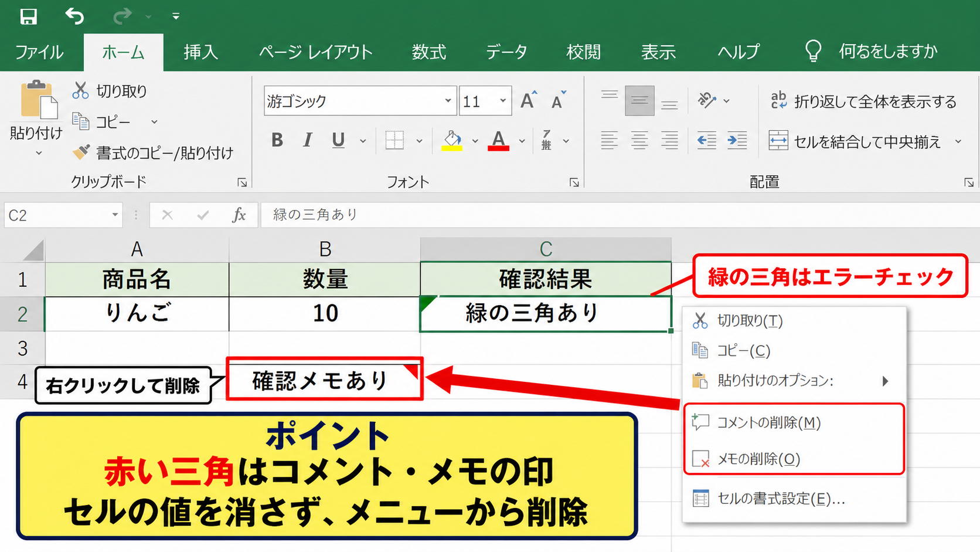Viewport: 980px width, 552px height.
Task: Click セルを結合して中央揃え merge button
Action: 855,141
